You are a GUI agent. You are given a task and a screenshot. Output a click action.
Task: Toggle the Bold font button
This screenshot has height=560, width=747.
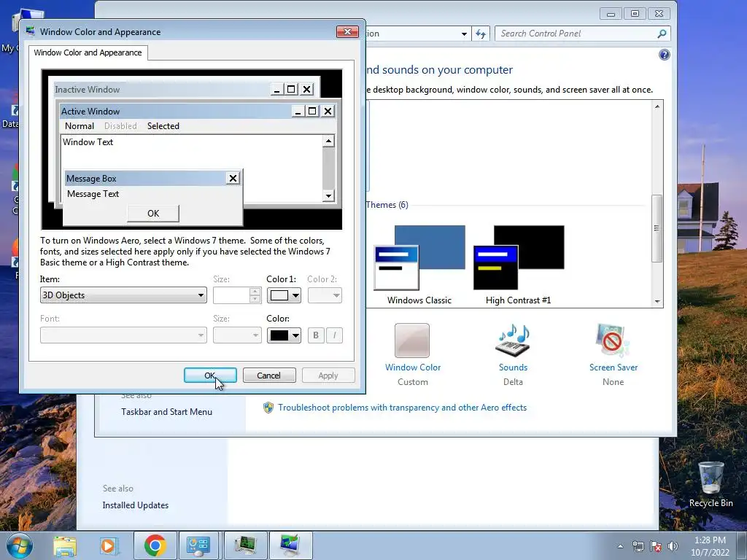(x=315, y=335)
